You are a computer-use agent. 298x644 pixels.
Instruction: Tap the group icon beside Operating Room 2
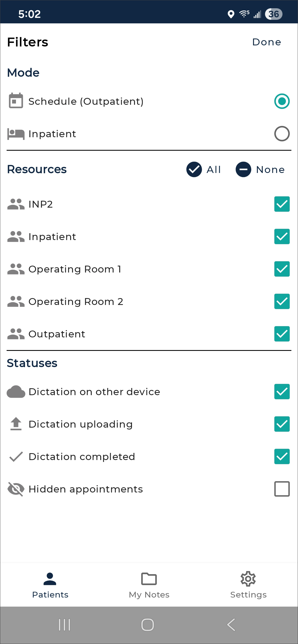(16, 302)
